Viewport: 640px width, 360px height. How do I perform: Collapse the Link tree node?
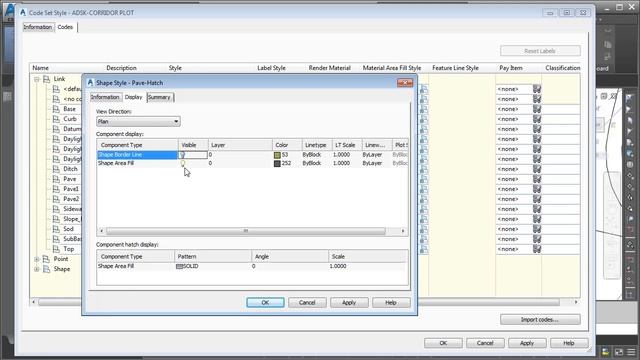pos(37,79)
